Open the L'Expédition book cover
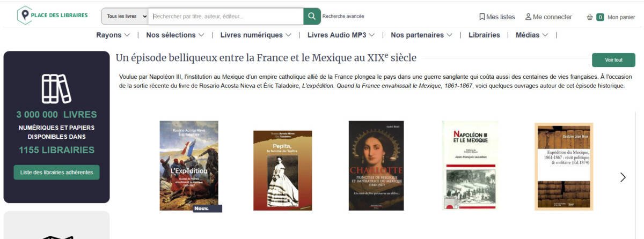644x239 pixels. 189,166
